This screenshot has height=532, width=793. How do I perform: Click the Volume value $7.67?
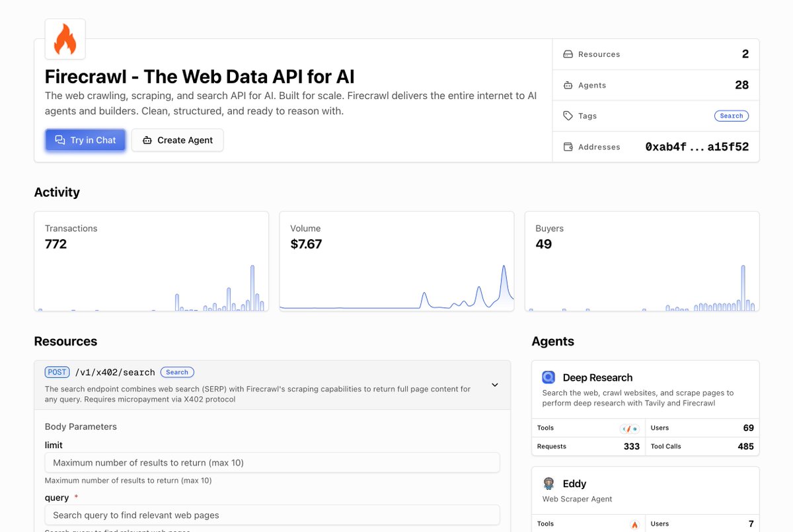306,244
